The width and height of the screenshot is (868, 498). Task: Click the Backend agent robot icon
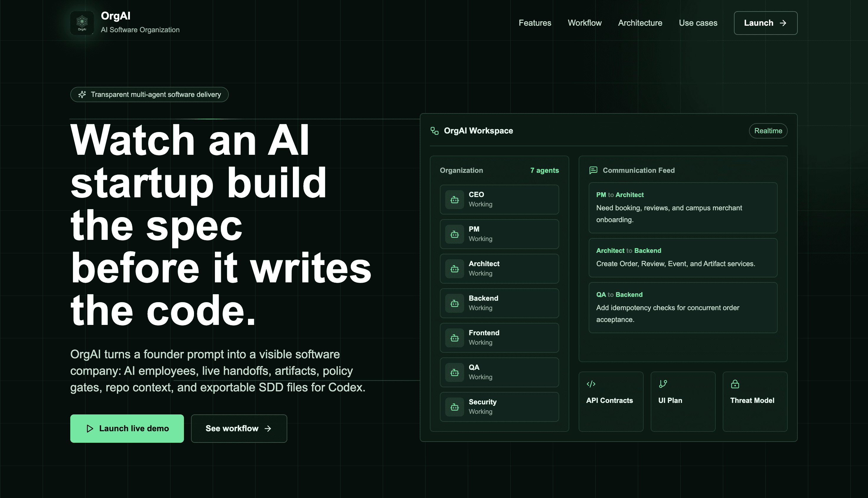454,303
